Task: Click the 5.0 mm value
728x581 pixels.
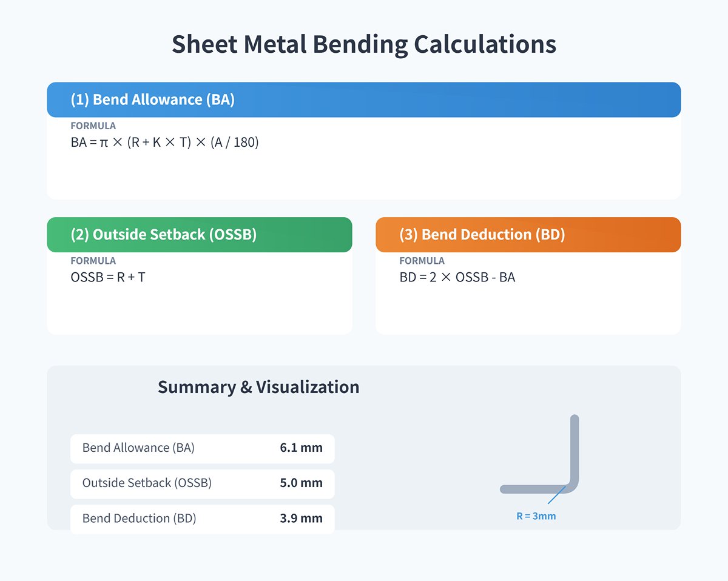Action: coord(300,483)
